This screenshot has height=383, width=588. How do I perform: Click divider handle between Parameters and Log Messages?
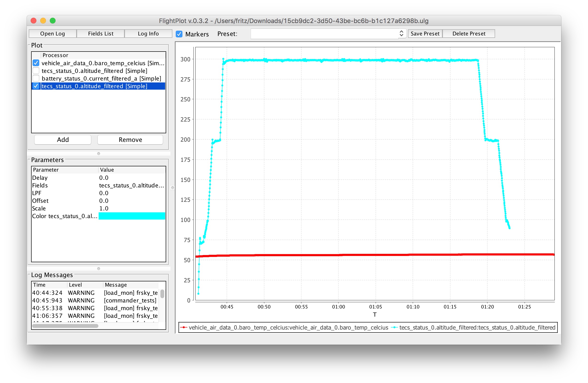pos(99,269)
